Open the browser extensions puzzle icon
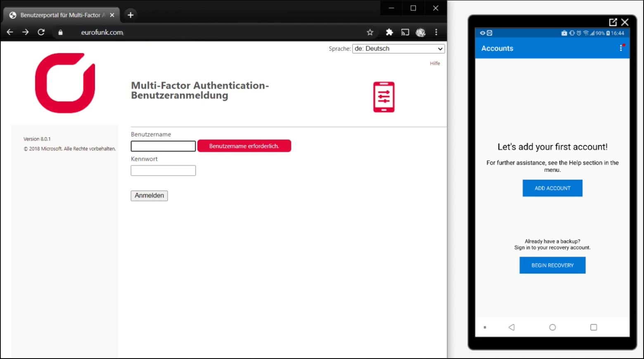644x359 pixels. tap(389, 32)
